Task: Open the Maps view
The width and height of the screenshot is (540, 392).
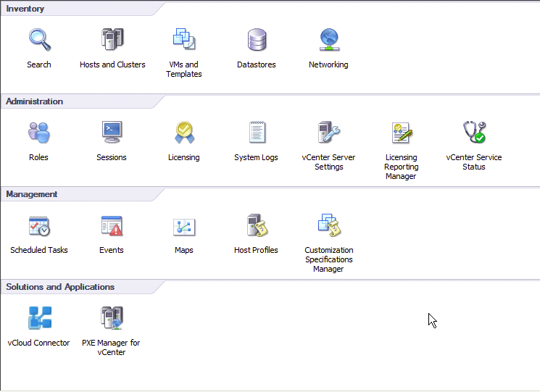Action: (x=184, y=227)
